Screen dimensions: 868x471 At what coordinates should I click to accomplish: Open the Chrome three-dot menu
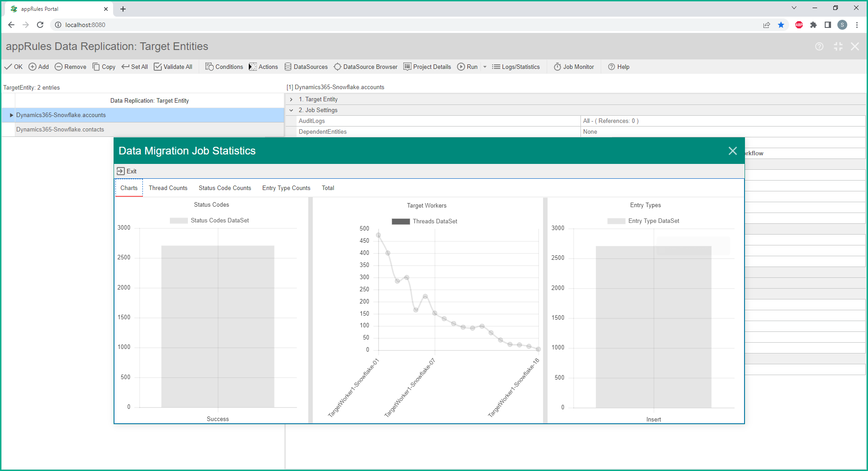tap(857, 25)
